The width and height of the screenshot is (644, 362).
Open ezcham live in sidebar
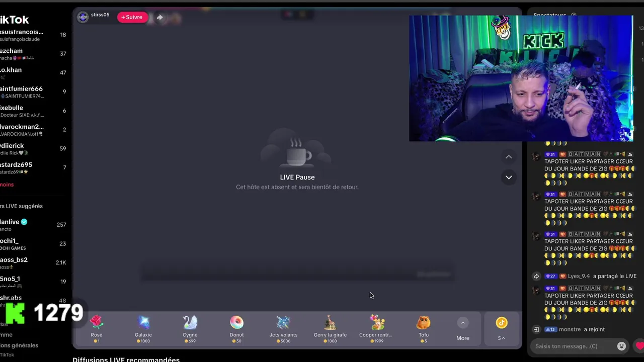[x=33, y=54]
